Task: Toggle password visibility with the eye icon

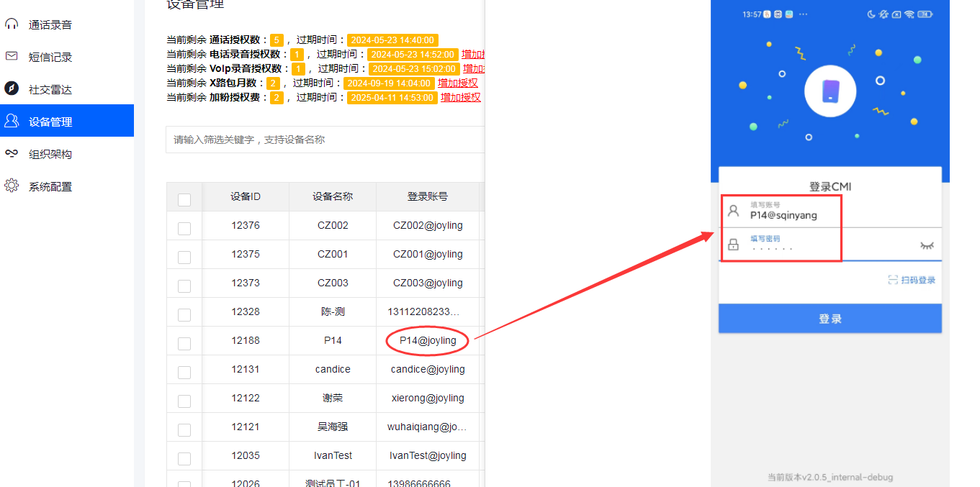Action: pyautogui.click(x=927, y=245)
